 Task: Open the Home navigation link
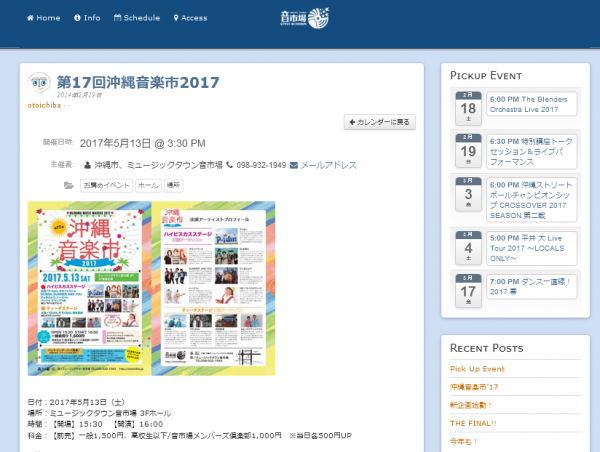point(44,18)
